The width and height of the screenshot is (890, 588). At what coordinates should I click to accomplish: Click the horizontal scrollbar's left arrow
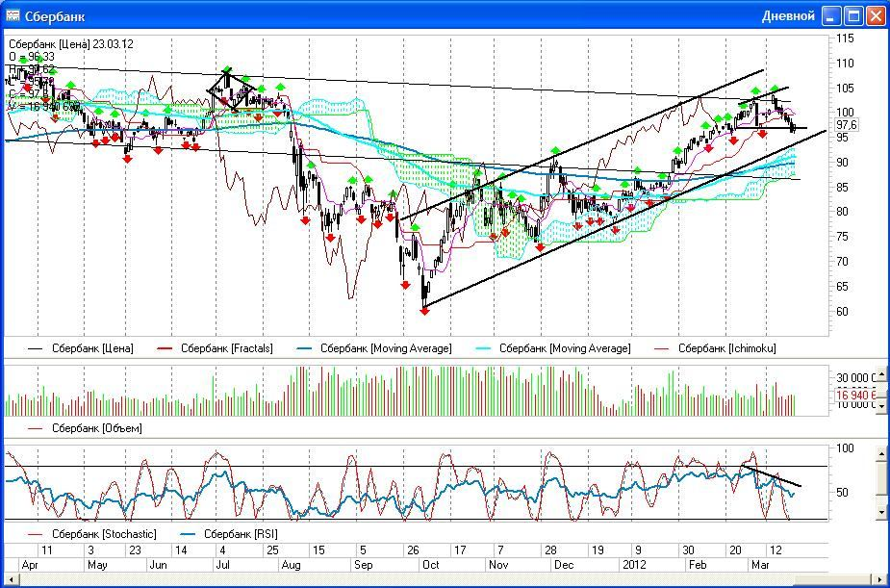point(11,580)
